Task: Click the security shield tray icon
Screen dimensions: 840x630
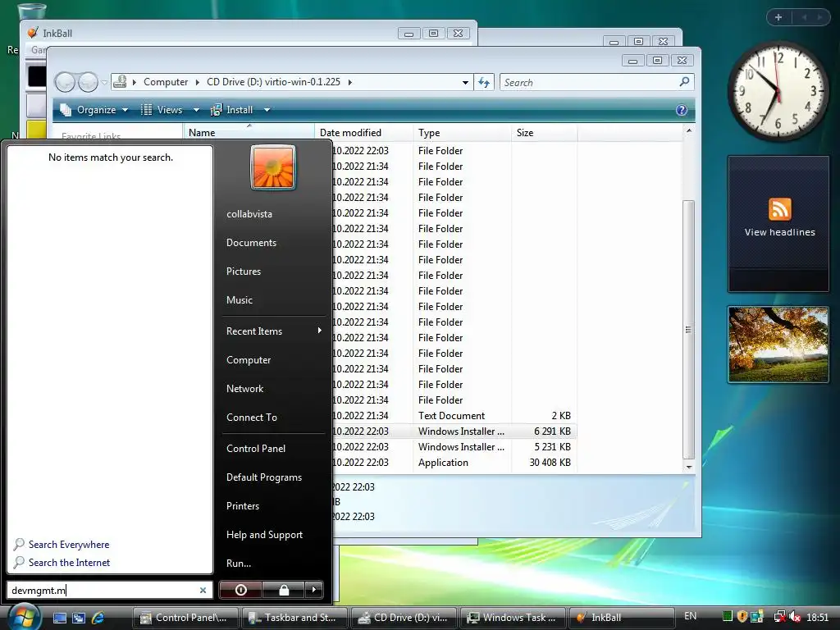Action: tap(742, 617)
